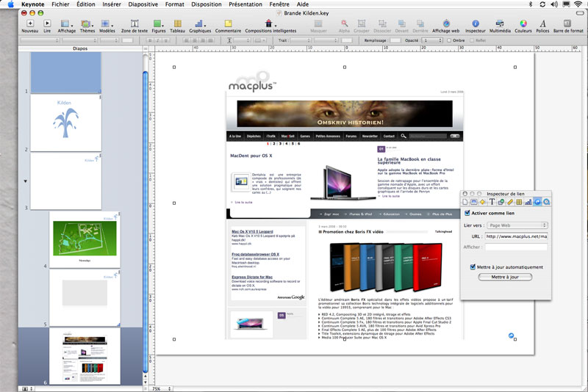Select the Document inspector tab icon
The width and height of the screenshot is (588, 392).
coord(465,202)
